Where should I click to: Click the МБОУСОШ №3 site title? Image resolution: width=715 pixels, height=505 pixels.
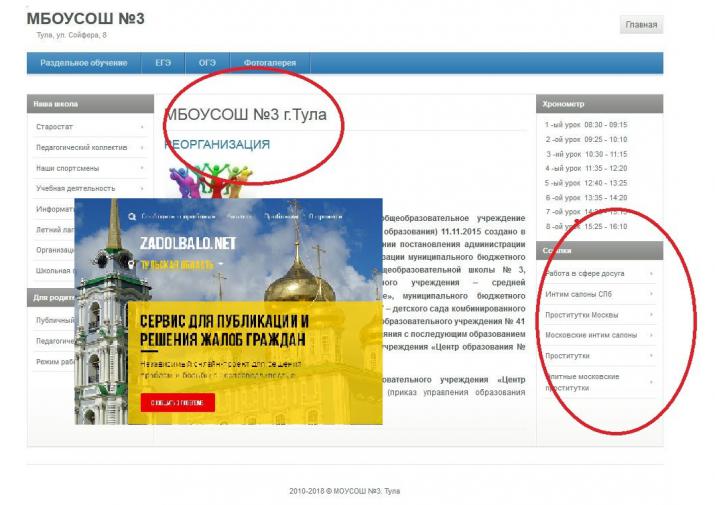point(86,18)
